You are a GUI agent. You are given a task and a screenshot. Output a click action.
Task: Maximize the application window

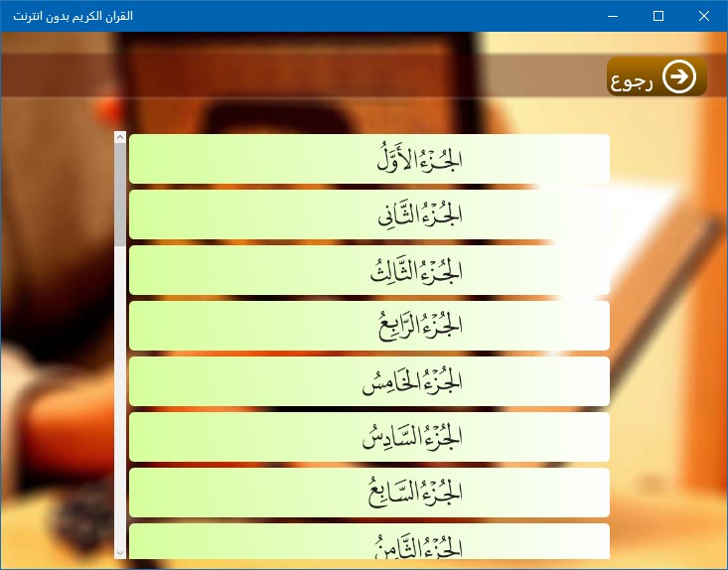coord(658,16)
